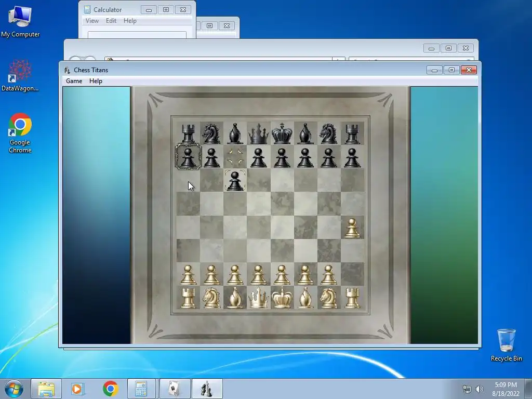Select the black knight on b8
Image resolution: width=532 pixels, height=399 pixels.
click(x=211, y=134)
